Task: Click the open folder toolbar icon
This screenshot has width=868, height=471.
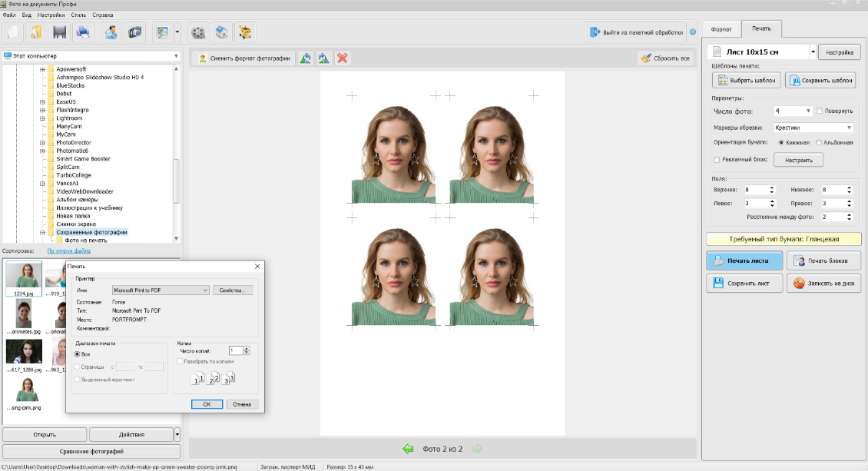Action: (35, 32)
